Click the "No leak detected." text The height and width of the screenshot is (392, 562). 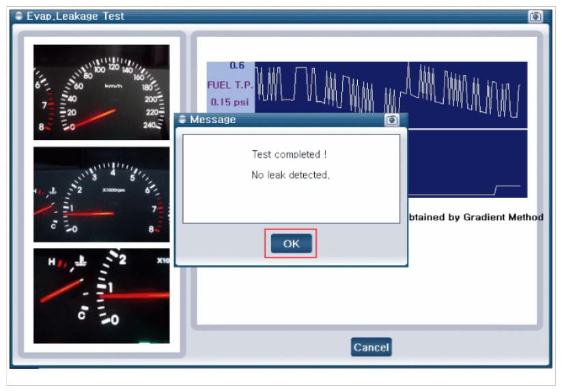coord(290,175)
